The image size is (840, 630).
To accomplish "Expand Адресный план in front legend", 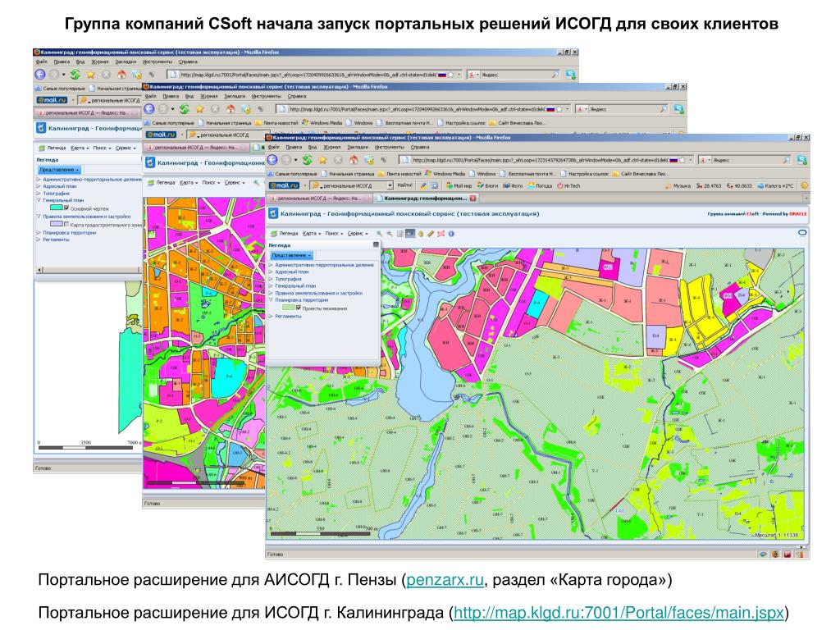I will point(271,272).
